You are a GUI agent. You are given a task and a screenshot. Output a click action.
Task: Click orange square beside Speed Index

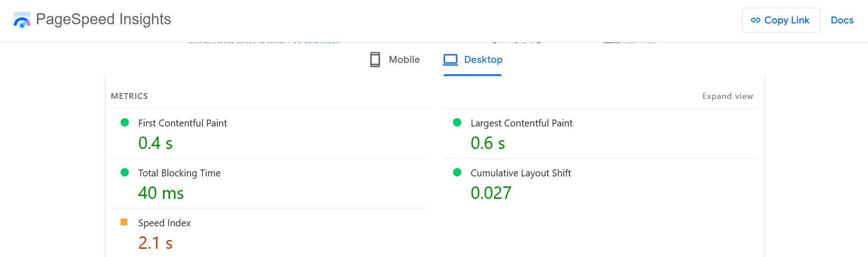(124, 222)
